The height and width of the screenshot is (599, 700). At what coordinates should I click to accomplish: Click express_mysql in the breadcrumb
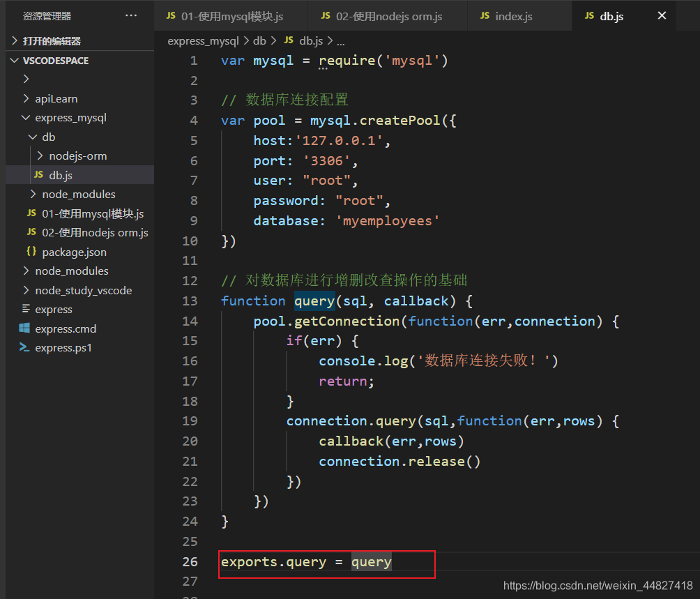coord(203,41)
